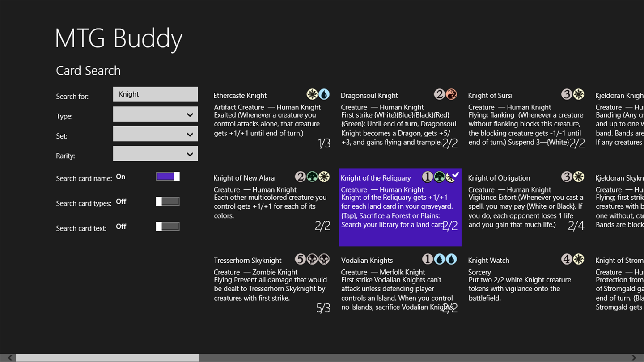Select the Ethercaste Knight card title

point(240,95)
